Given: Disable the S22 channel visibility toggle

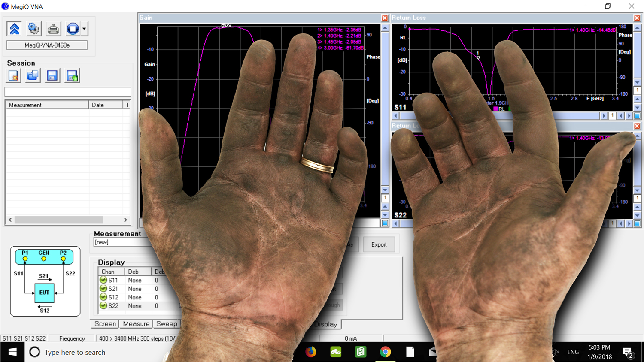Looking at the screenshot, I should click(103, 306).
